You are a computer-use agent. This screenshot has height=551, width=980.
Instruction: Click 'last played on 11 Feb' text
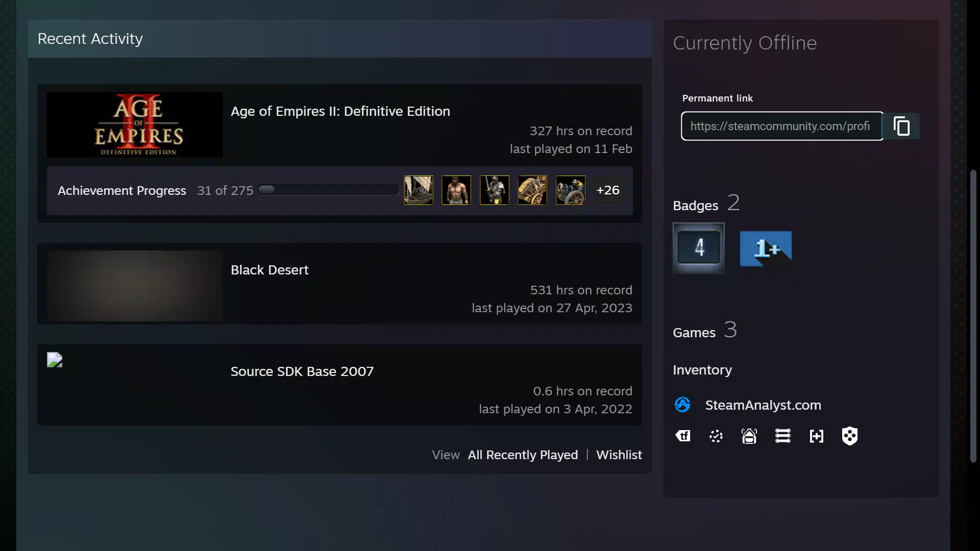tap(571, 149)
